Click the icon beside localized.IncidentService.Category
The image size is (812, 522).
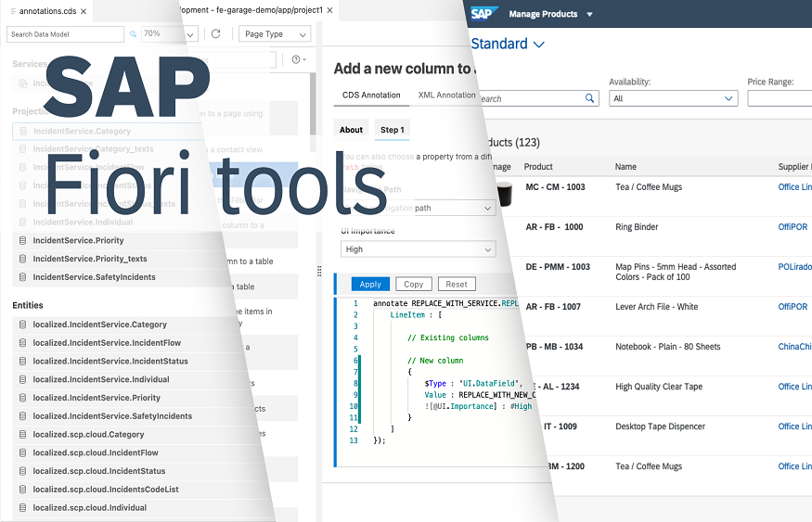click(x=23, y=325)
